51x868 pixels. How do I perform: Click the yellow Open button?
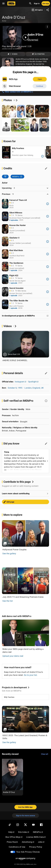40,79
